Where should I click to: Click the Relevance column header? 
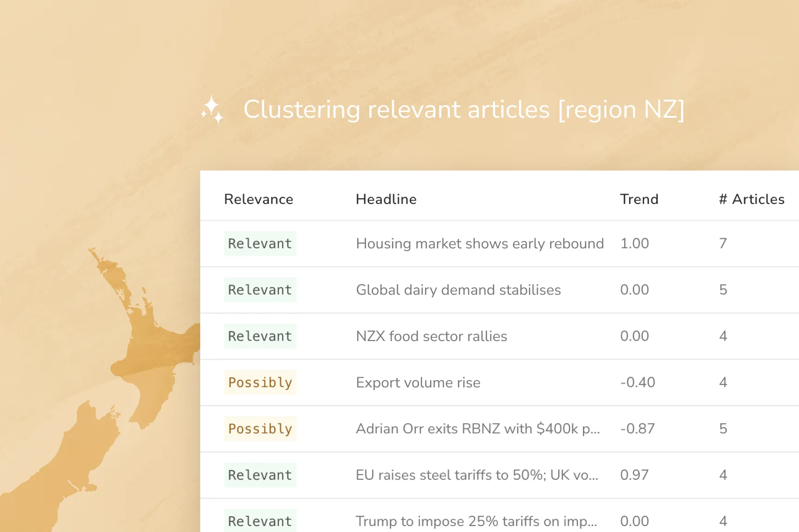tap(259, 199)
